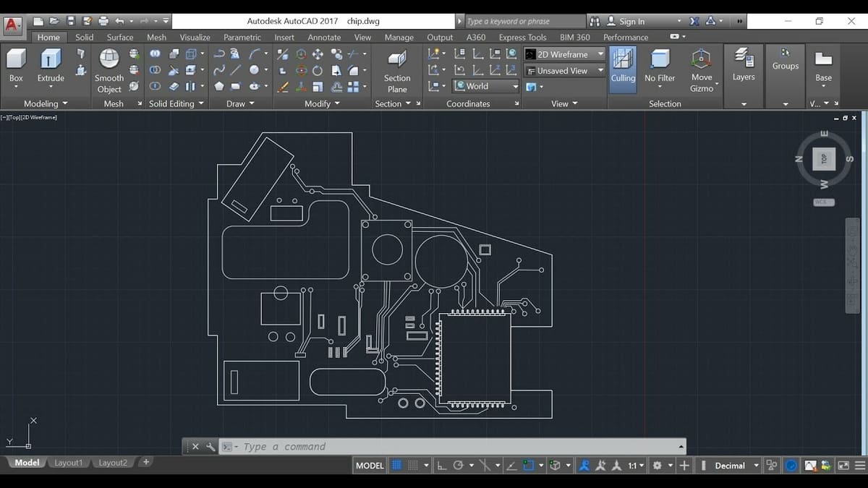Open the 1:1 annotation scale dropdown
The image size is (868, 488).
pyautogui.click(x=635, y=466)
